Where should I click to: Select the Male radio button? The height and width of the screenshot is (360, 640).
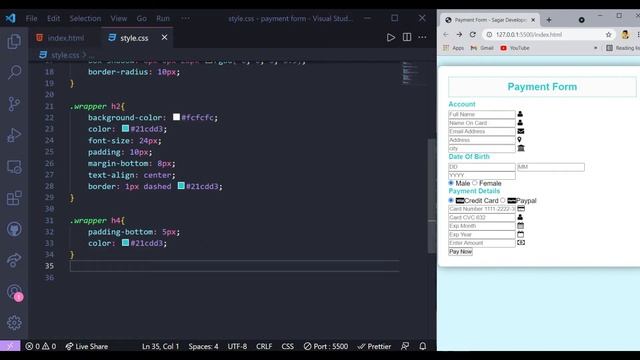click(451, 183)
